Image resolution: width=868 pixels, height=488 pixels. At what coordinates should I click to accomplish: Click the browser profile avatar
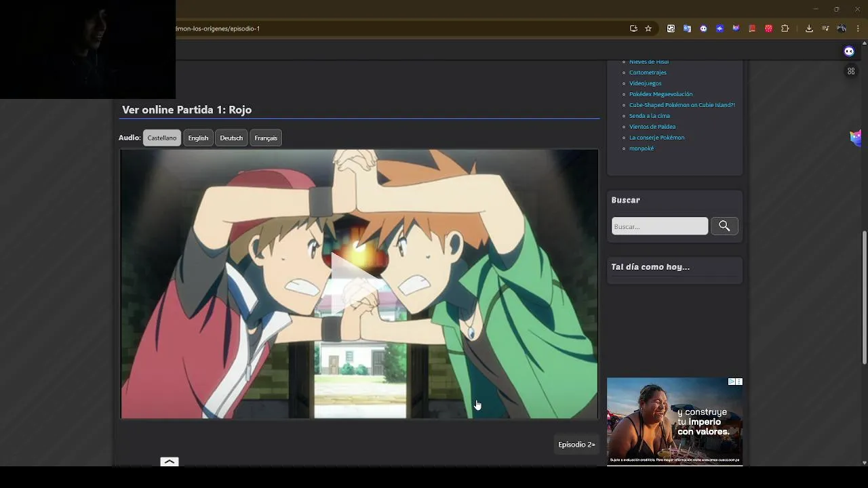click(x=842, y=28)
